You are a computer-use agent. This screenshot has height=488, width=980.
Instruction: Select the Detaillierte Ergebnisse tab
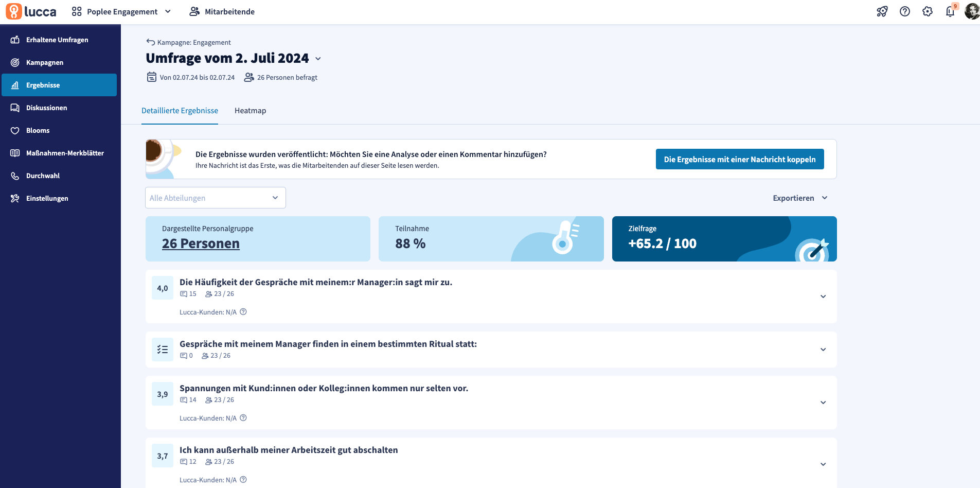tap(180, 111)
